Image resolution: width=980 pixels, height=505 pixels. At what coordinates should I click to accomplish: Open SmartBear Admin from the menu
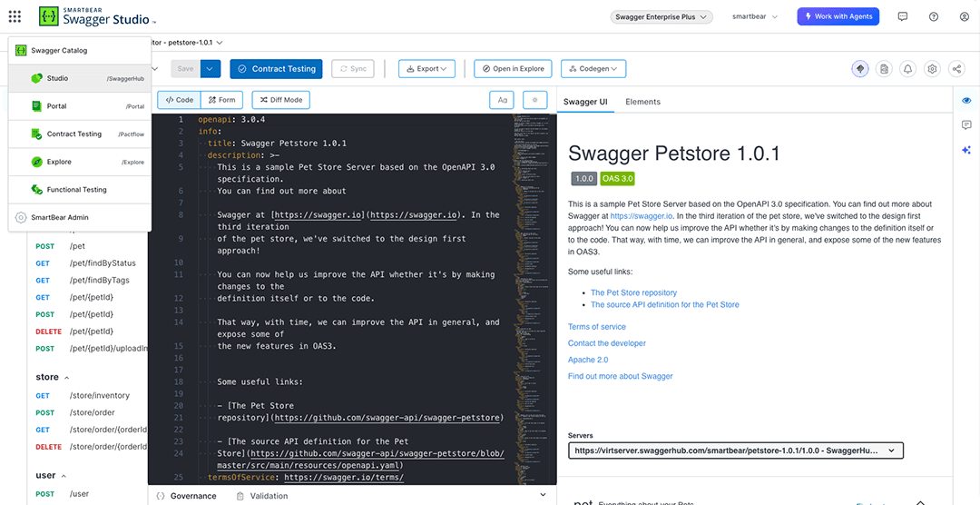[x=80, y=218]
